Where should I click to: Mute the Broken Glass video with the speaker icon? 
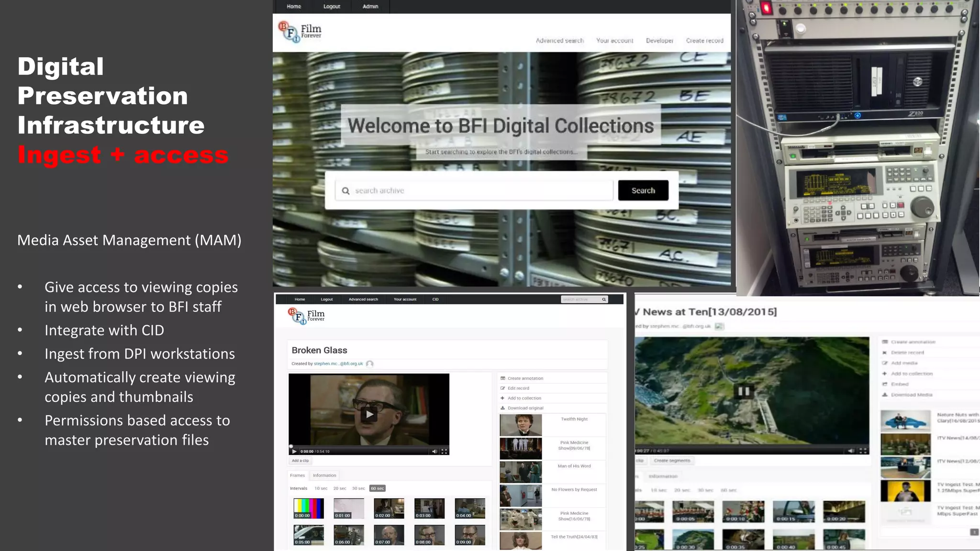434,451
